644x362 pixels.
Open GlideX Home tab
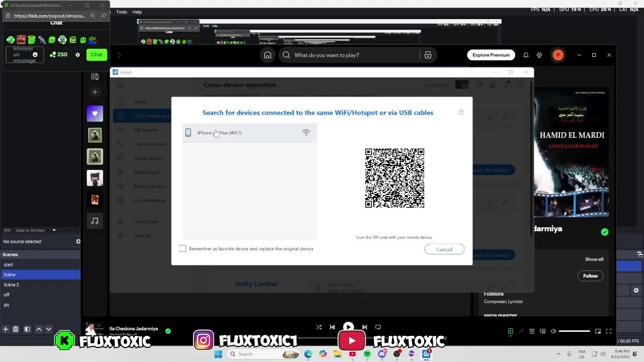tap(140, 102)
